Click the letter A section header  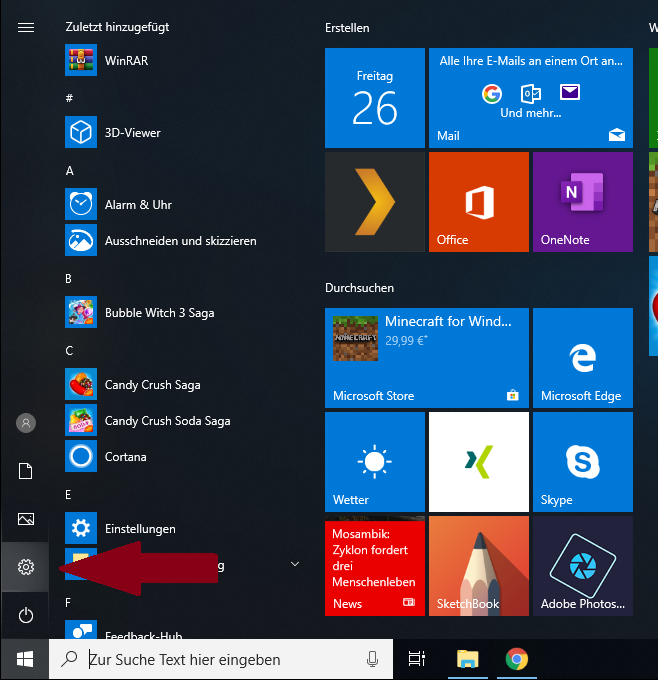tap(69, 171)
